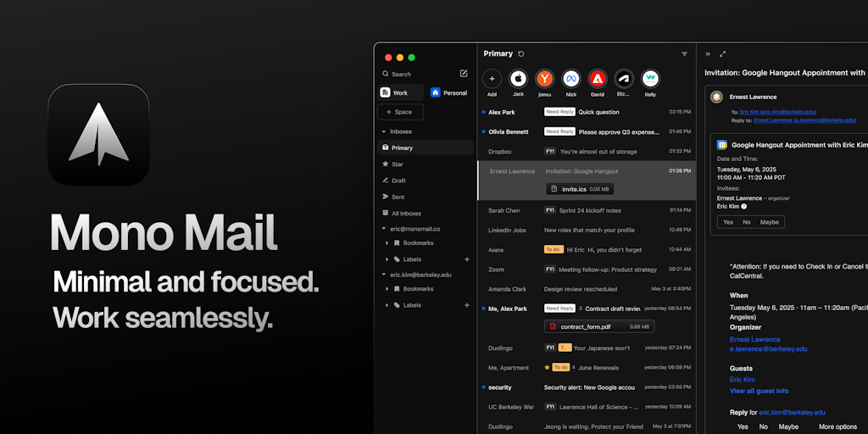Click More options in the reply row

(837, 427)
